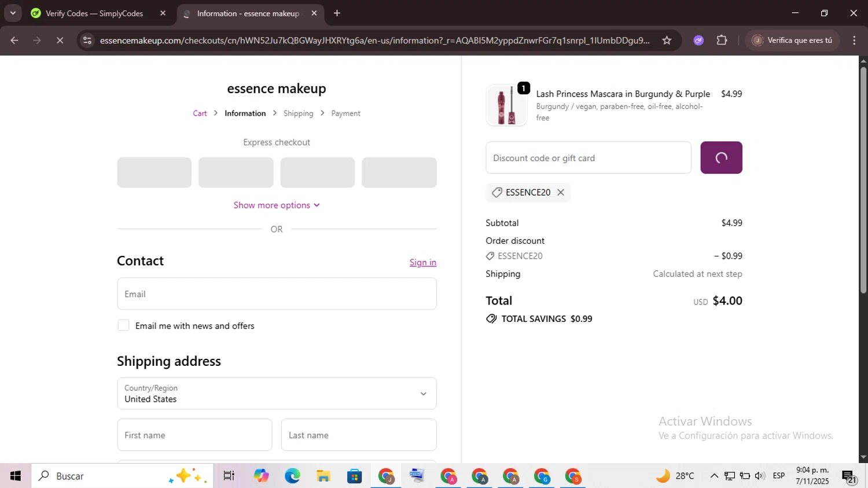The height and width of the screenshot is (488, 868).
Task: Click the Discount code or gift card field
Action: click(x=589, y=157)
